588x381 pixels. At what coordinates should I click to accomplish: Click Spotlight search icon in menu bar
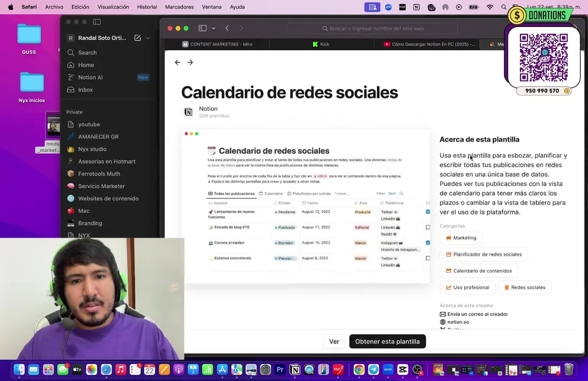coord(504,7)
